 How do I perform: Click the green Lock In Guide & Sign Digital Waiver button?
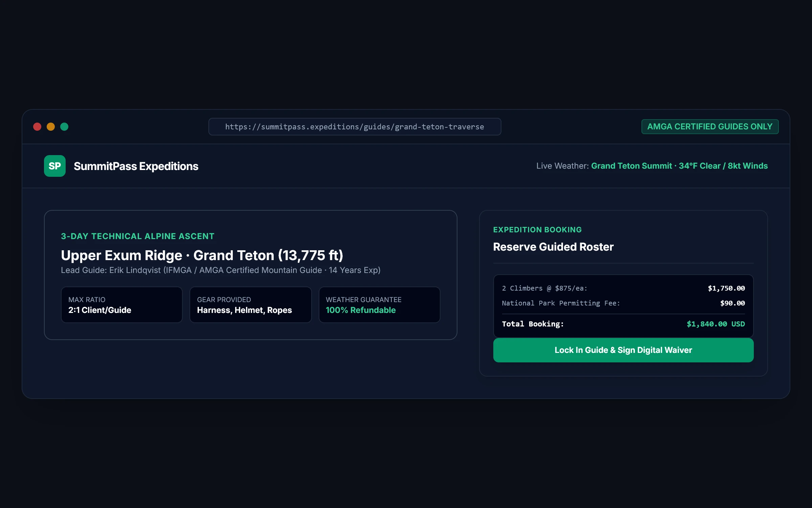coord(623,350)
